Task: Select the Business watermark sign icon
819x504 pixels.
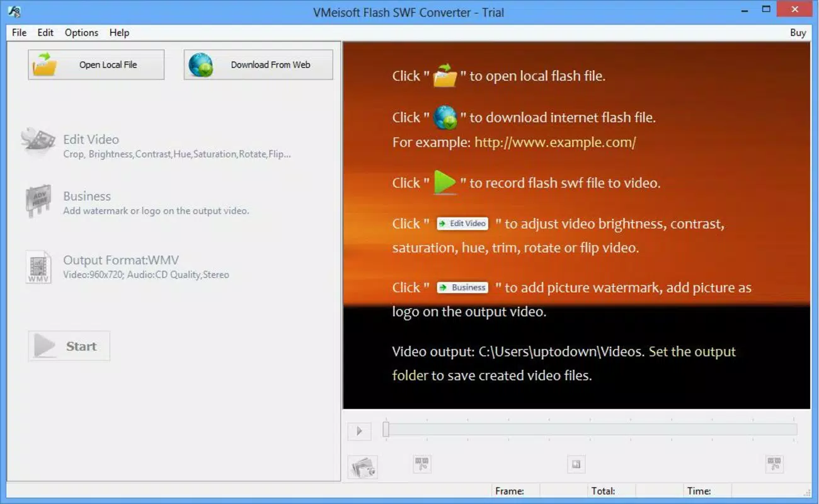Action: (38, 202)
